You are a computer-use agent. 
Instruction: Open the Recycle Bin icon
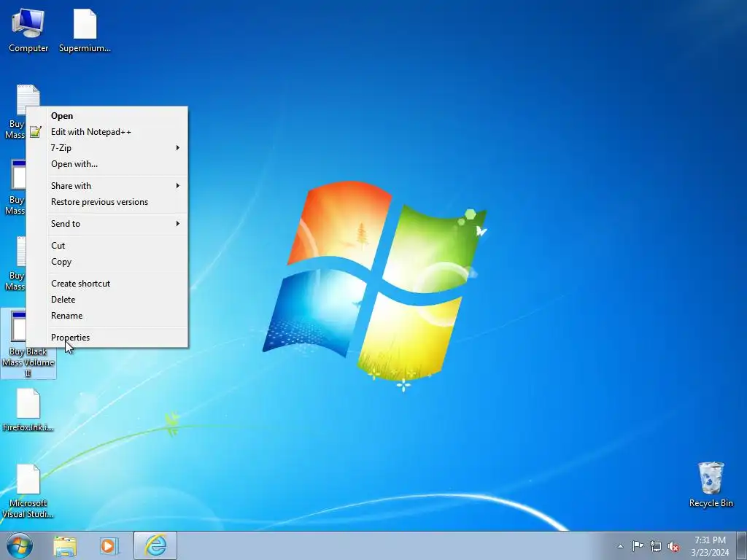coord(711,484)
